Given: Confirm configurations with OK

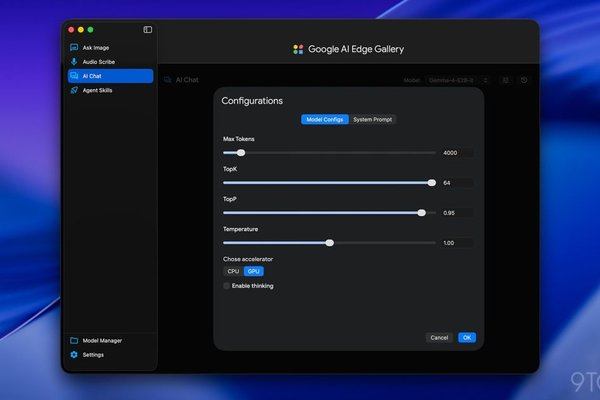Looking at the screenshot, I should [467, 337].
